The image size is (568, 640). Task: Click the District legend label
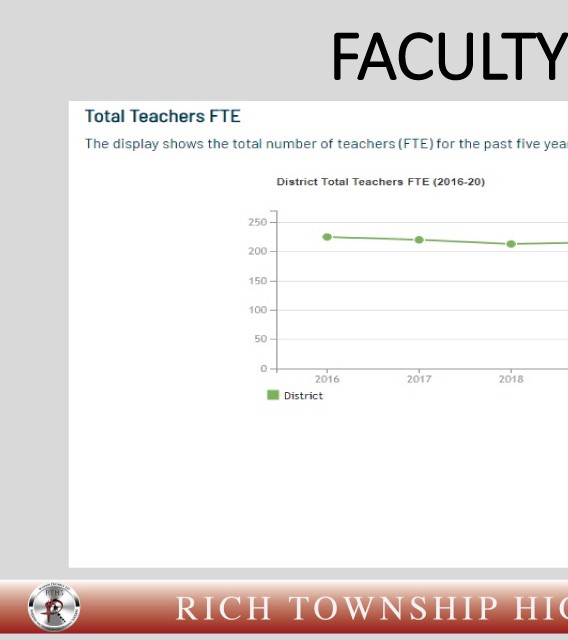coord(303,396)
